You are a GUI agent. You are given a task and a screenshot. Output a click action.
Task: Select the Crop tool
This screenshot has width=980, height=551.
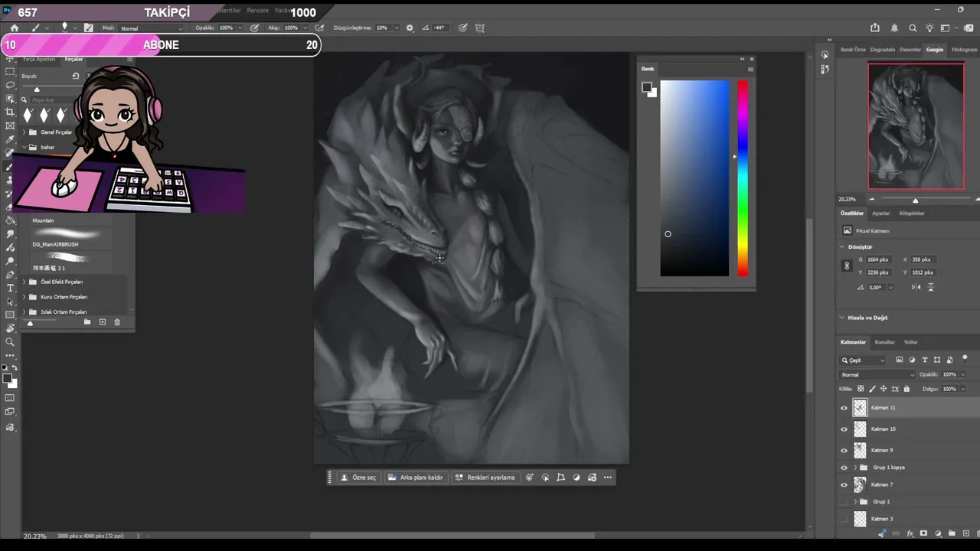(x=10, y=112)
